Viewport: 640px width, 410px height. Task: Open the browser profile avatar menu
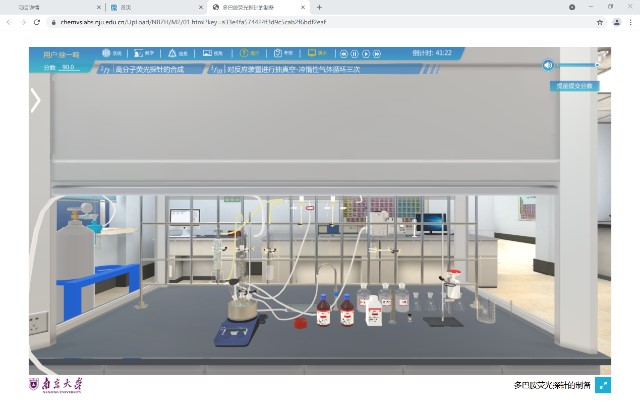coord(616,21)
